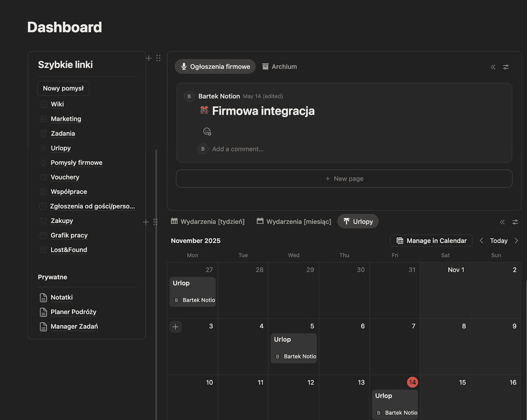Open the Zakupy link
The image size is (527, 420).
pos(62,221)
